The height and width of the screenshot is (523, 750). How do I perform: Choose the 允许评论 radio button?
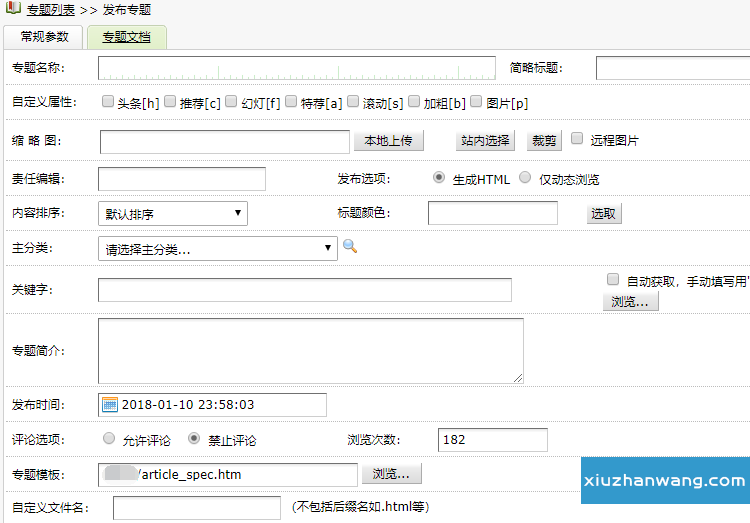click(x=109, y=439)
